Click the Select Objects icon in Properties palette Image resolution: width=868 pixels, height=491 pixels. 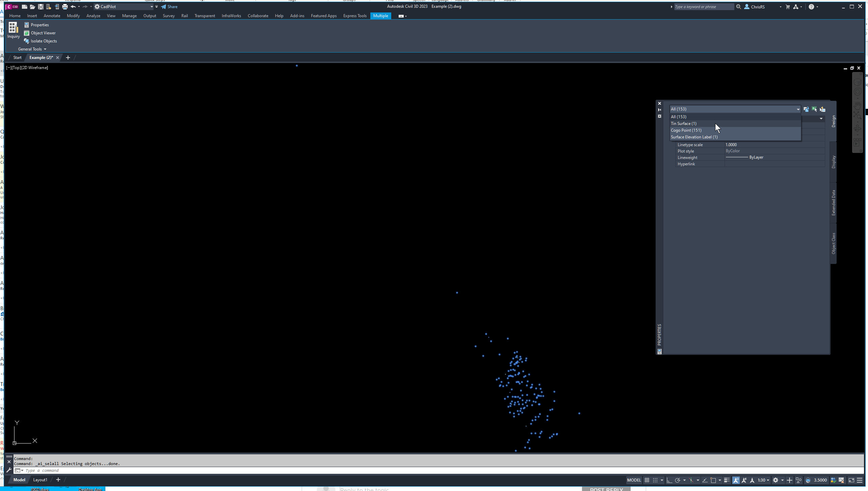point(814,109)
